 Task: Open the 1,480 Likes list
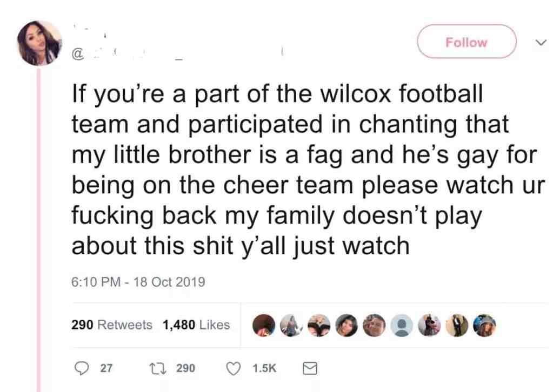[x=196, y=325]
